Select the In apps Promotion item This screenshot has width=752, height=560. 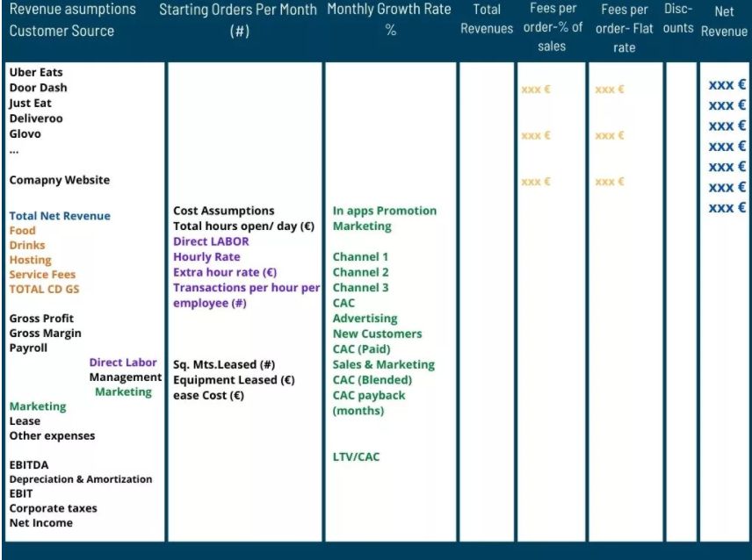tap(384, 211)
